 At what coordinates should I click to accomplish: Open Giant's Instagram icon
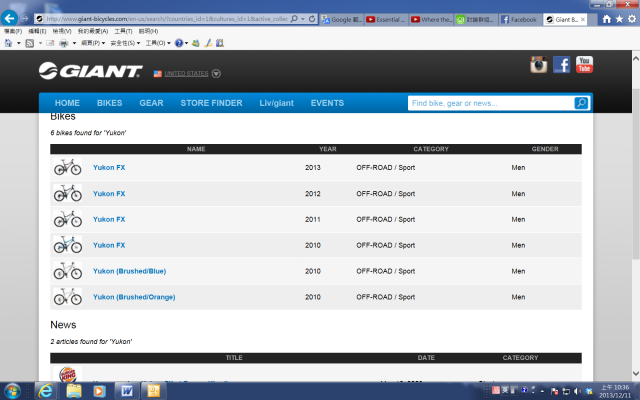point(539,64)
